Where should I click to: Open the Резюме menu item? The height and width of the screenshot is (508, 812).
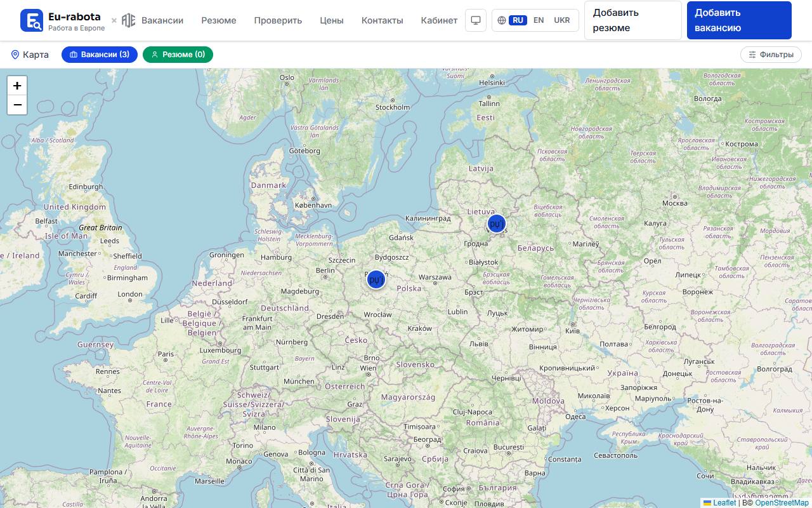point(219,20)
